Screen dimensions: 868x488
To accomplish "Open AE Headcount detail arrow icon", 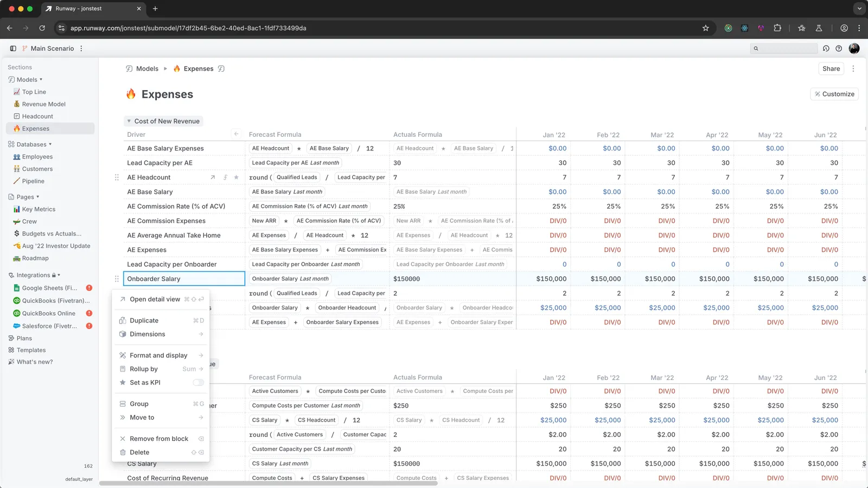I will point(213,178).
